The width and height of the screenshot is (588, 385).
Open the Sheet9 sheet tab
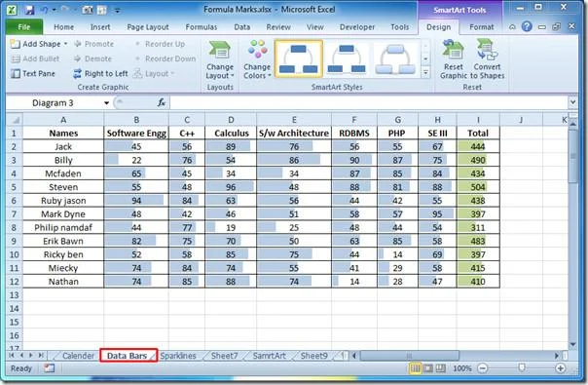[314, 356]
